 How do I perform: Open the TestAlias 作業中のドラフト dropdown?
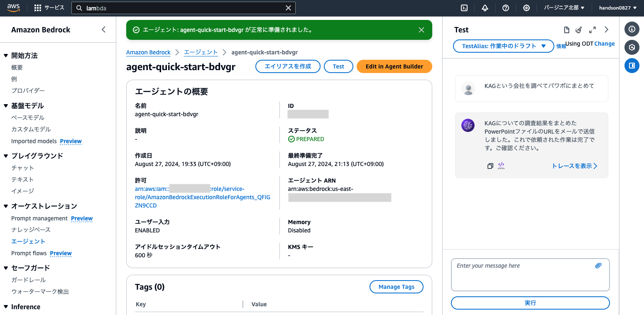(504, 46)
